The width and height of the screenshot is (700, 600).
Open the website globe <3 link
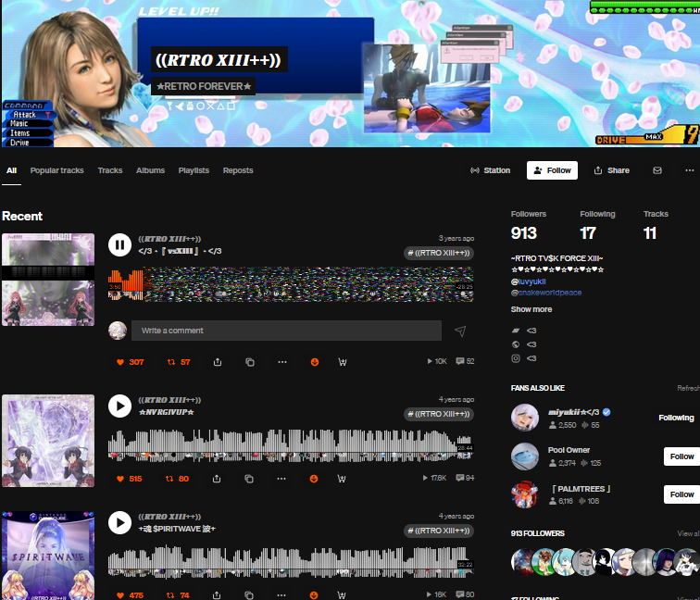click(x=524, y=344)
